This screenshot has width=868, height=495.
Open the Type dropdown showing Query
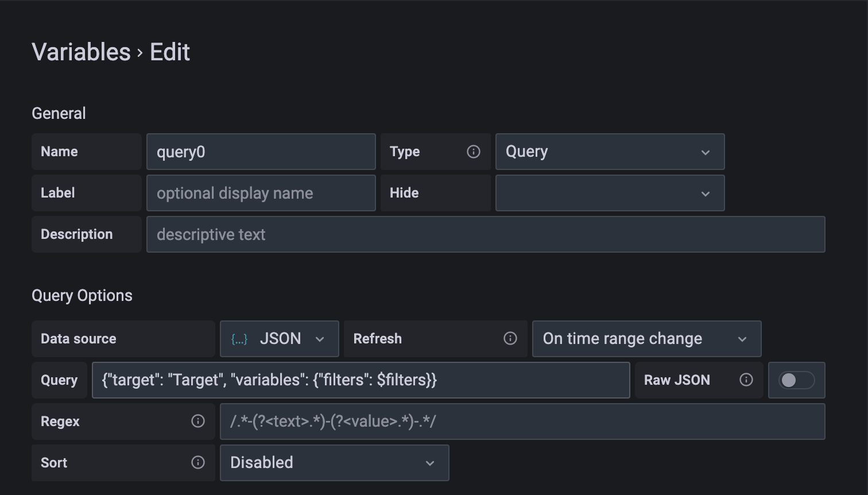[x=610, y=152]
